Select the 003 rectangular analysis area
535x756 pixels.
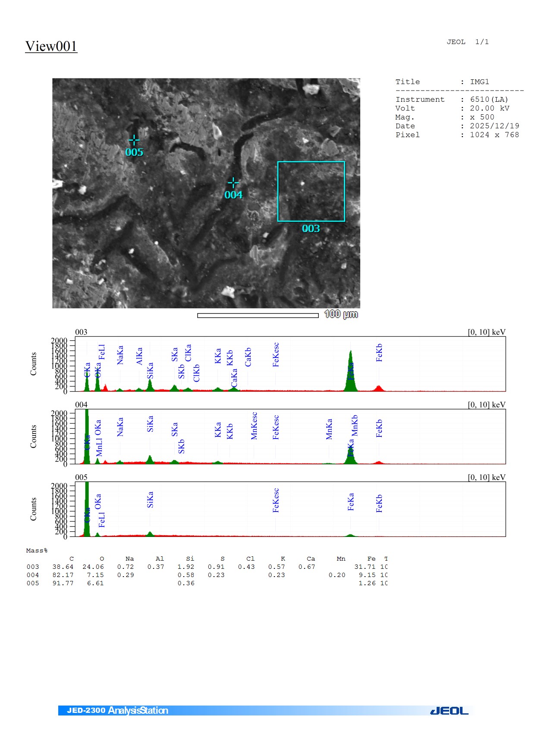point(311,191)
